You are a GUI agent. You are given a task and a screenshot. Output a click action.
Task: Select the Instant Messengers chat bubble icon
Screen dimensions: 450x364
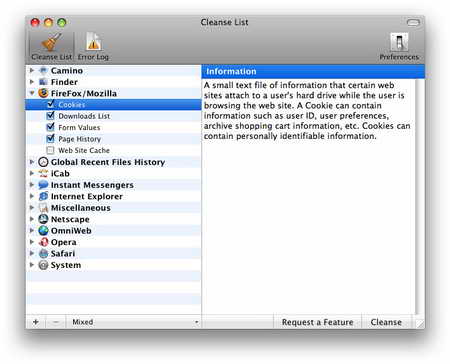click(x=43, y=185)
